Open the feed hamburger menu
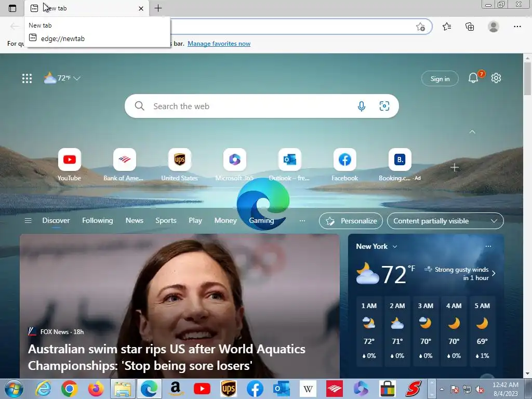Screen dimensions: 532x399 [x=28, y=221]
